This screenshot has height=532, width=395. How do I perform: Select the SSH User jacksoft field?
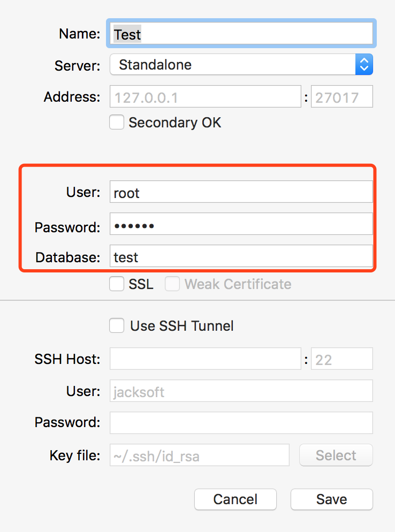click(x=241, y=391)
